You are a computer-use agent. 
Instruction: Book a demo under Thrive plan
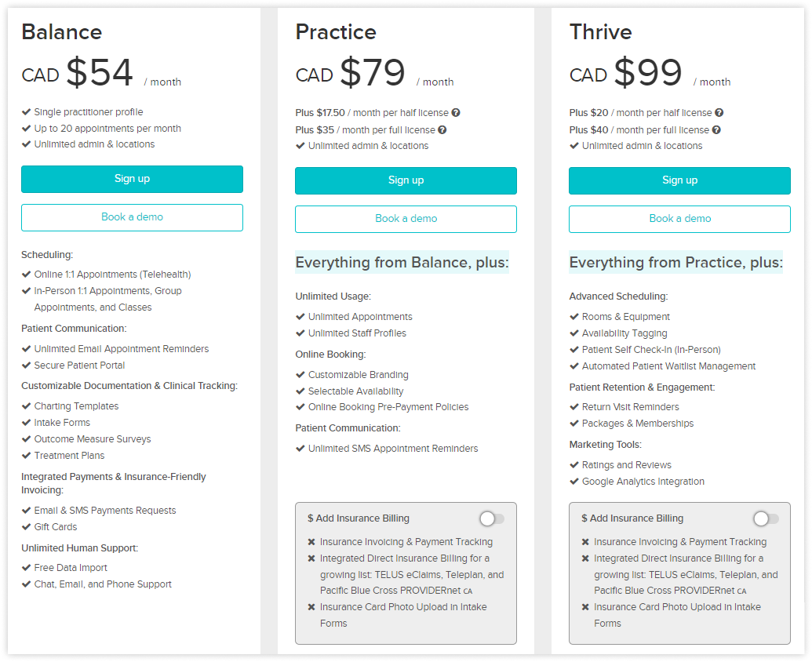click(x=680, y=219)
